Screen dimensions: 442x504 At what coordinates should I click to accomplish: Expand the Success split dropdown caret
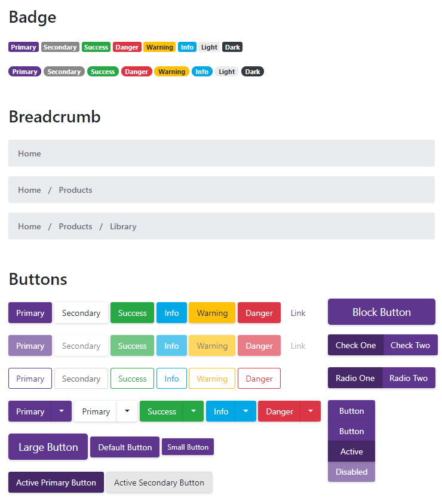click(193, 411)
